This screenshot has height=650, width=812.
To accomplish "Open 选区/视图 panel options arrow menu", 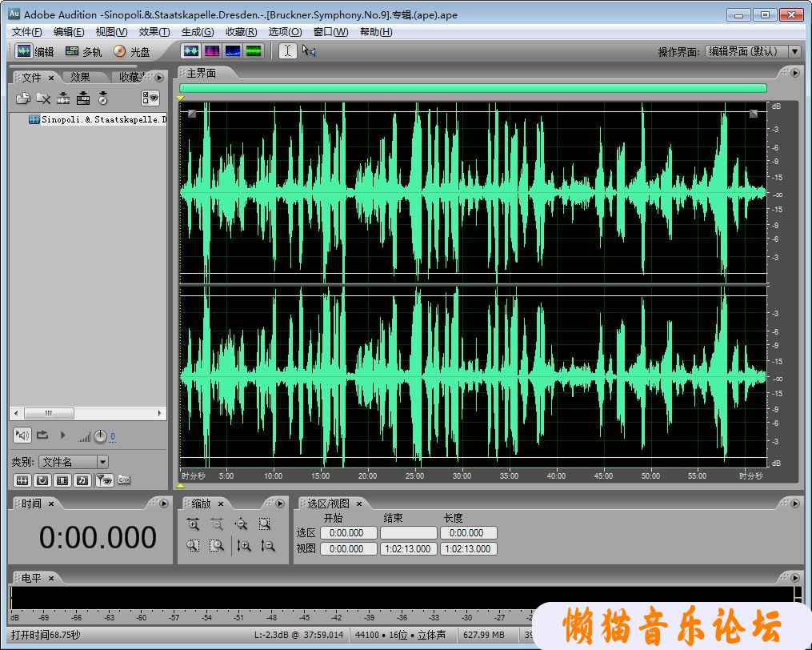I will point(795,504).
